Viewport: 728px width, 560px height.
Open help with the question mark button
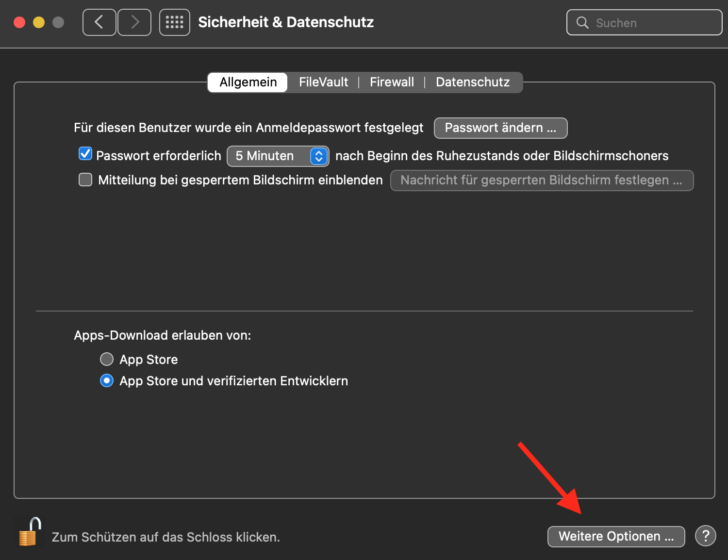pyautogui.click(x=705, y=536)
